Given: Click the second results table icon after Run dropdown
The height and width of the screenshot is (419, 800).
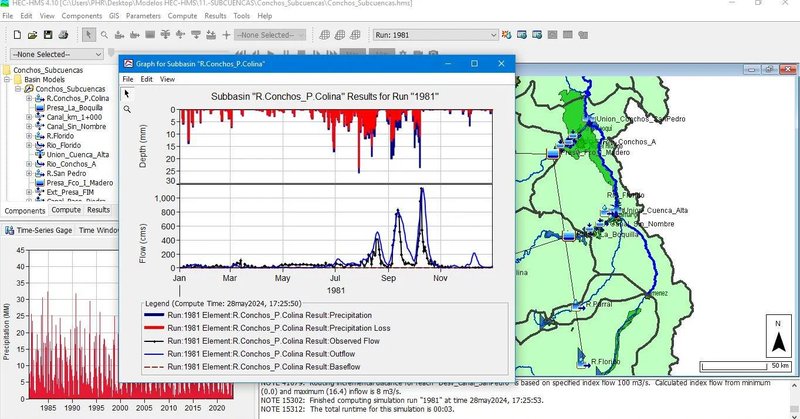Looking at the screenshot, I should pos(537,35).
